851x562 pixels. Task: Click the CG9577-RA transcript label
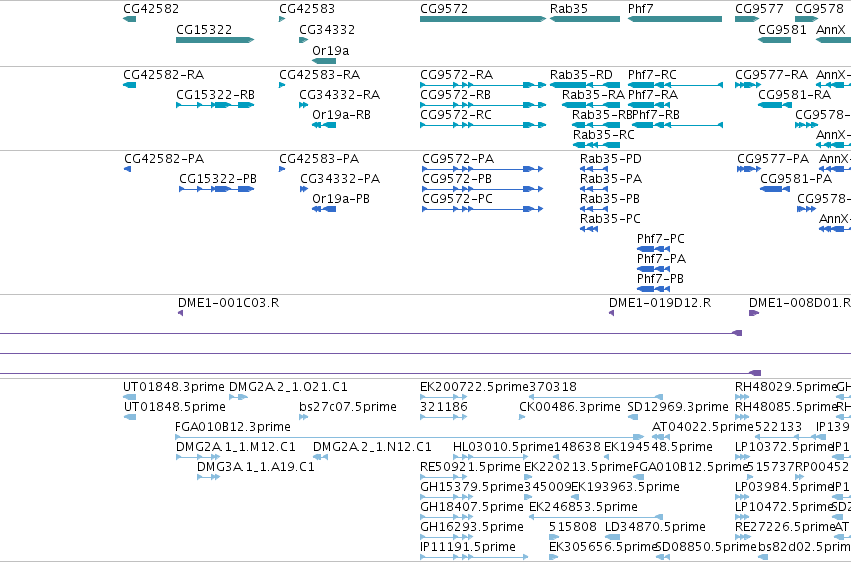(771, 74)
